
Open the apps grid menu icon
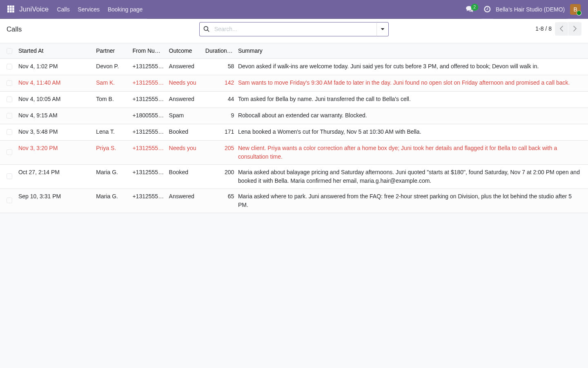(x=11, y=9)
